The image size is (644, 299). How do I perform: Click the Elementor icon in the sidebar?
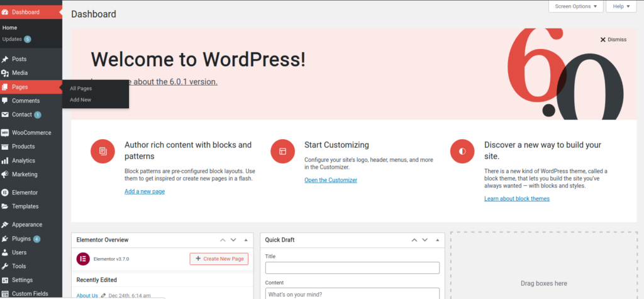5,193
